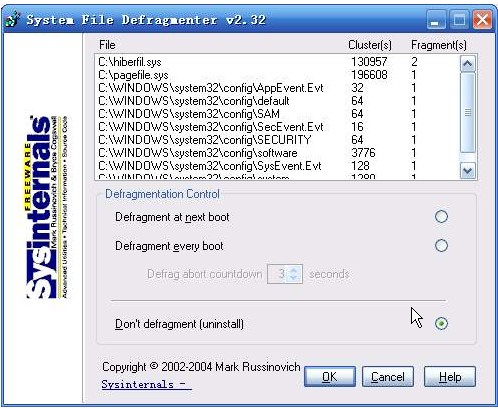Select Defragment every boot option
498x409 pixels.
point(441,246)
